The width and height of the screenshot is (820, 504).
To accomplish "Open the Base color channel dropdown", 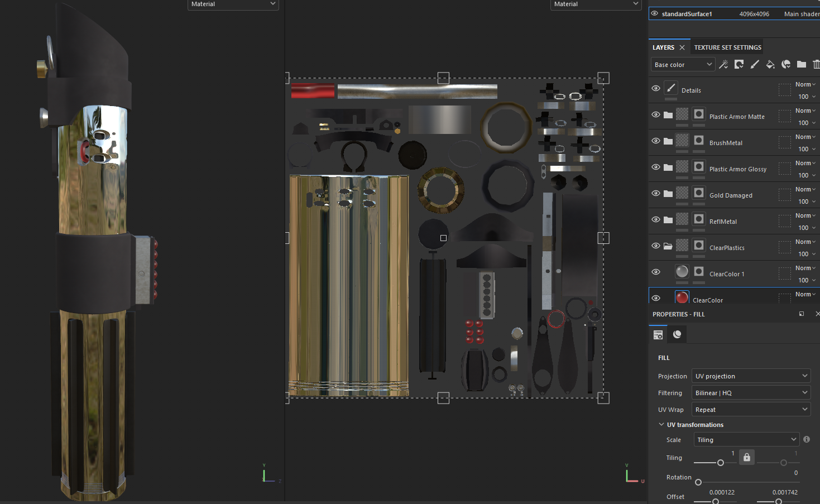I will pyautogui.click(x=683, y=65).
